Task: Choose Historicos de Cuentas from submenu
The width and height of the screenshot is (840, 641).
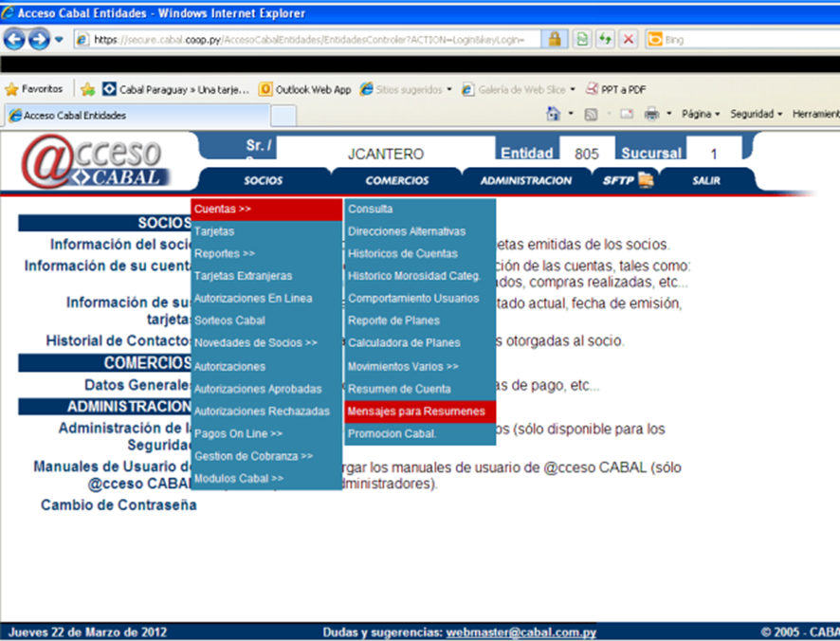Action: tap(402, 253)
